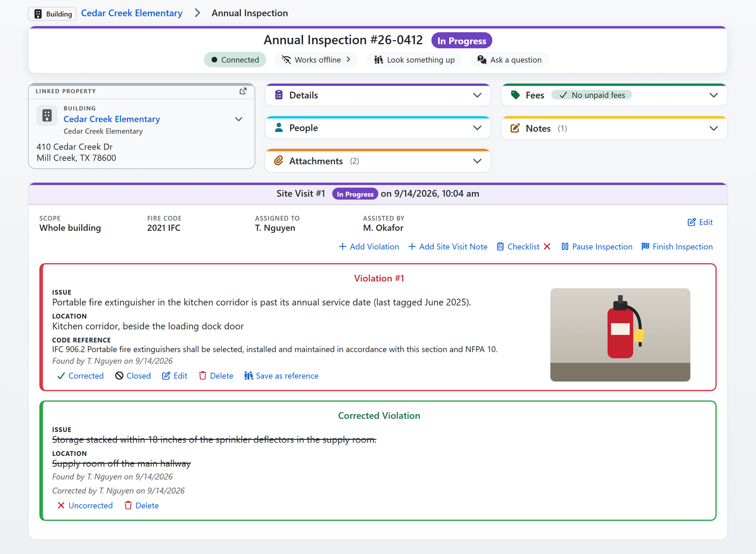The image size is (756, 554).
Task: Click the Connected status pill
Action: tap(235, 60)
